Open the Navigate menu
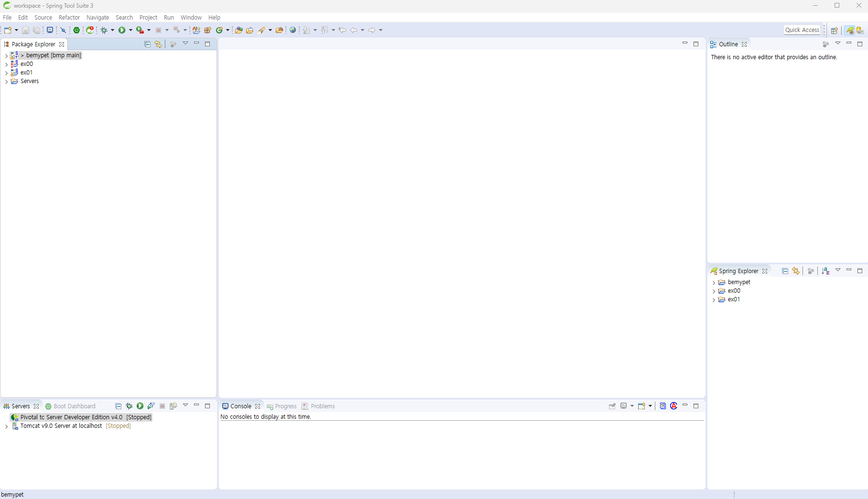 [x=98, y=18]
